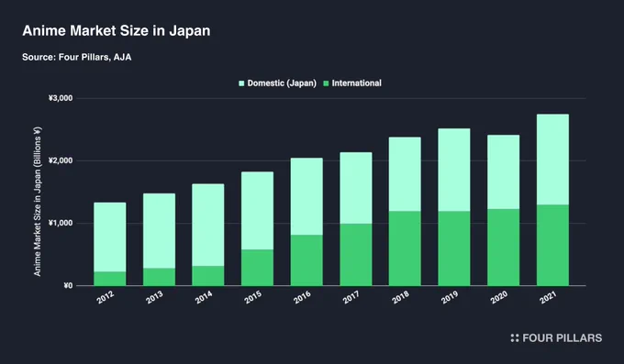Click the 2016 Domestic bar segment
624x364 pixels.
click(306, 196)
